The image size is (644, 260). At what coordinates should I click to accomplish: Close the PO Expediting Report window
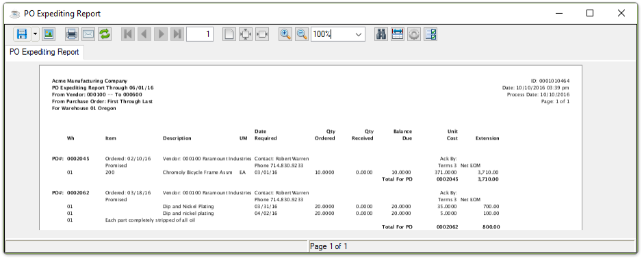point(621,13)
